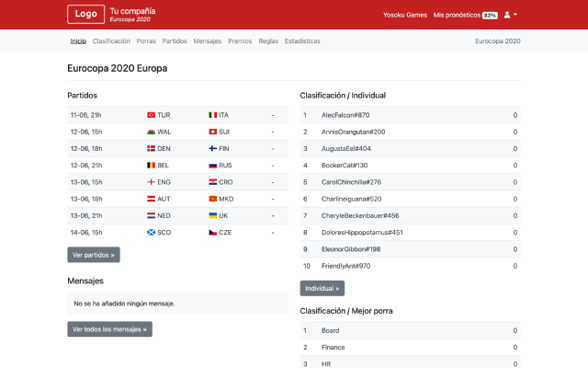This screenshot has width=588, height=368.
Task: Switch to the Partidos nav tab
Action: pos(175,41)
